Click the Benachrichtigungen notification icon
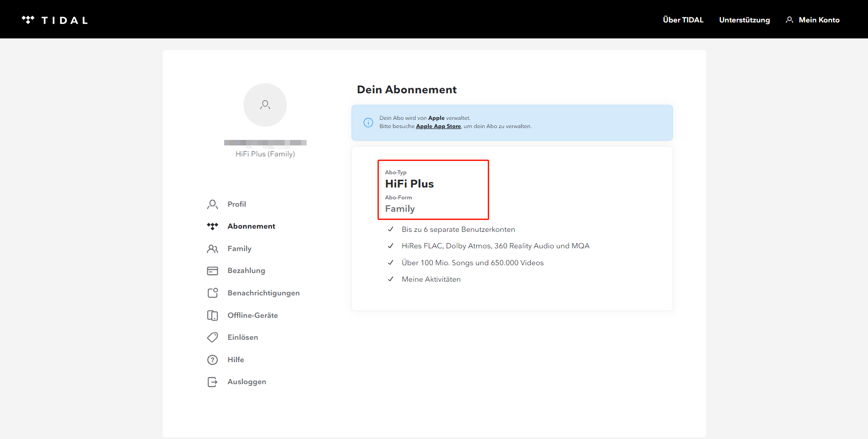Screen dimensions: 868x439 (212, 293)
